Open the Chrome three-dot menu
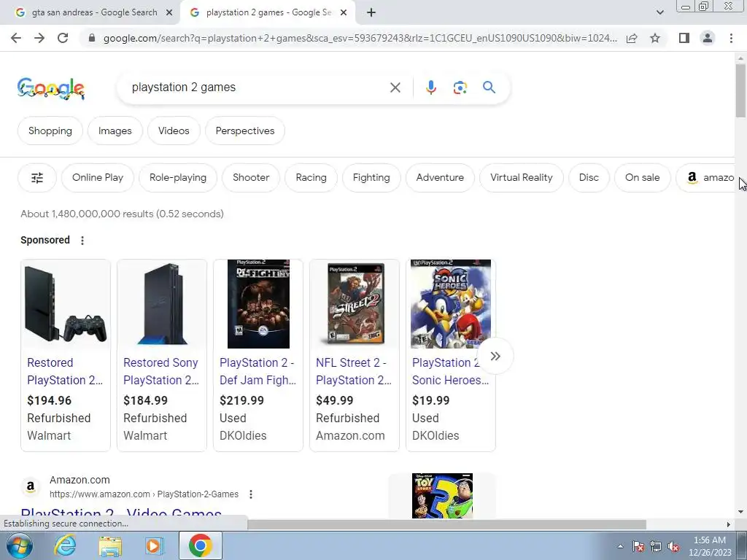The height and width of the screenshot is (560, 747). pos(731,38)
